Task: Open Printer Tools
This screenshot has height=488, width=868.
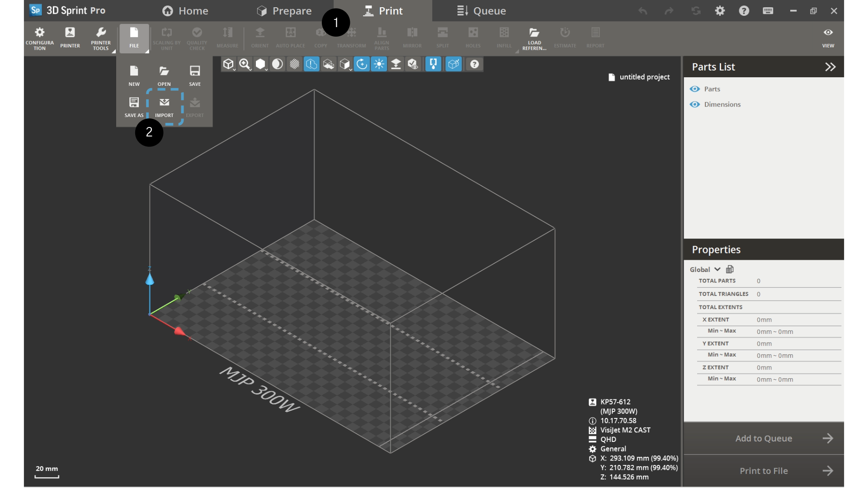Action: [101, 38]
